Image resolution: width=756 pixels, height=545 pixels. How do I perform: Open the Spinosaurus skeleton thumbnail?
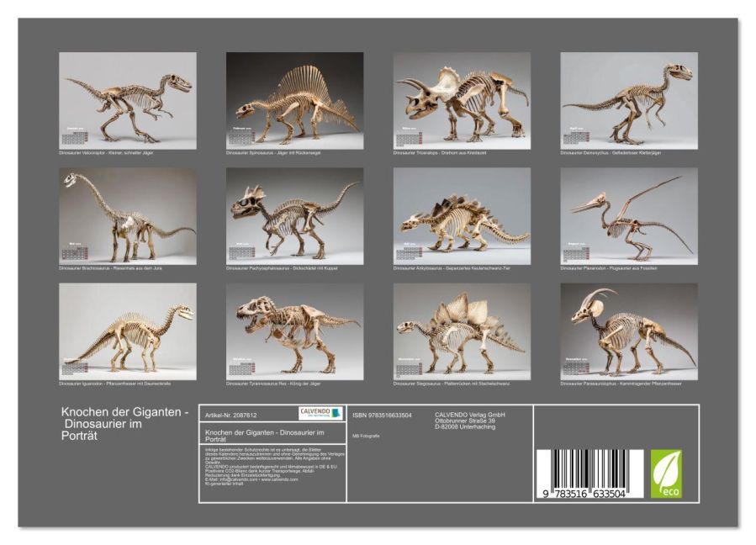(294, 100)
